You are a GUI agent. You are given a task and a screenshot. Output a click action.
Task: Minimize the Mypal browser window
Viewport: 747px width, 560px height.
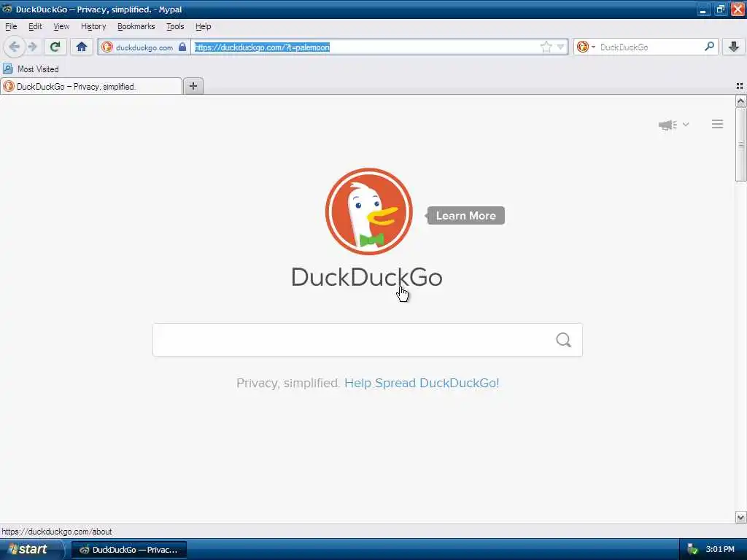[x=703, y=9]
